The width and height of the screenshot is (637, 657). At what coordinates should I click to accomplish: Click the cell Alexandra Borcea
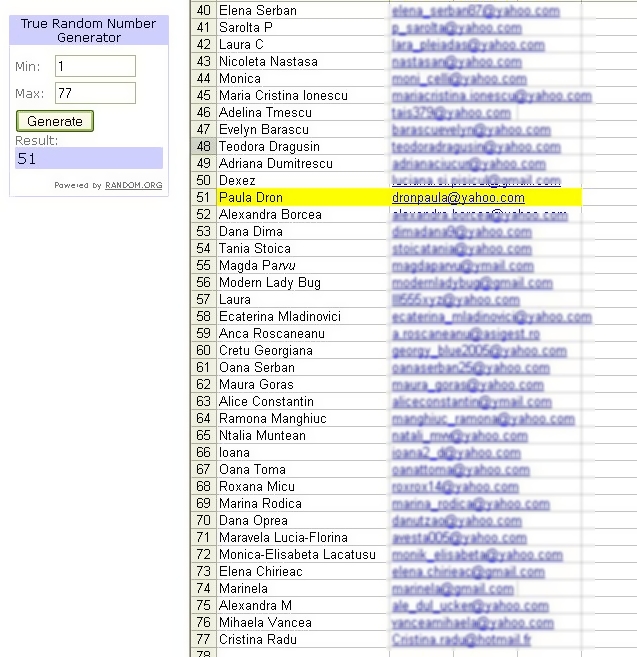(303, 214)
